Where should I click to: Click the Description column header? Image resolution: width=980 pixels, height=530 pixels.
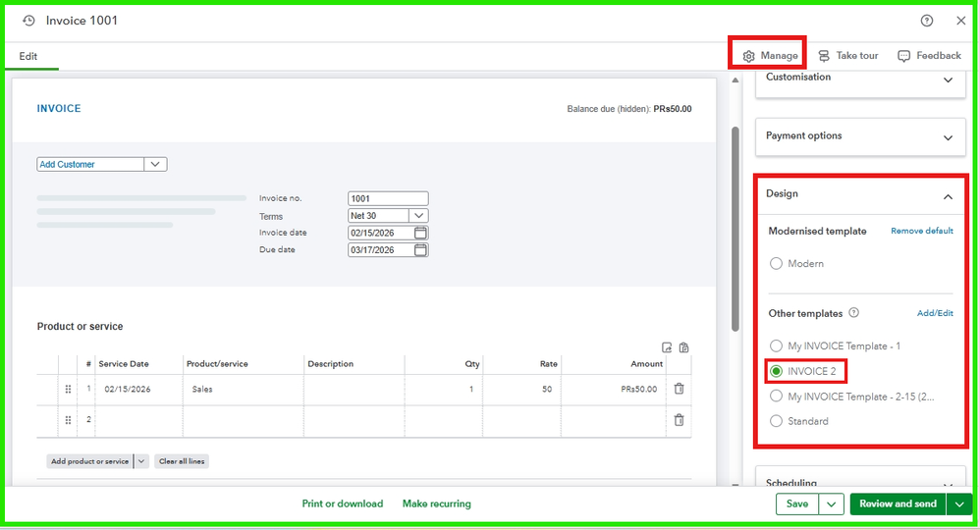331,364
